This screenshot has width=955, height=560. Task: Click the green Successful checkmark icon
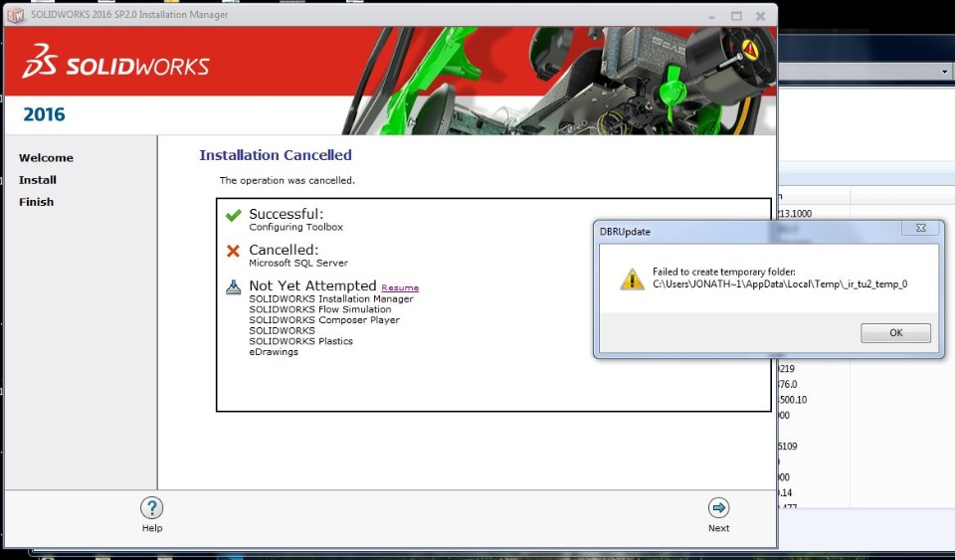233,216
